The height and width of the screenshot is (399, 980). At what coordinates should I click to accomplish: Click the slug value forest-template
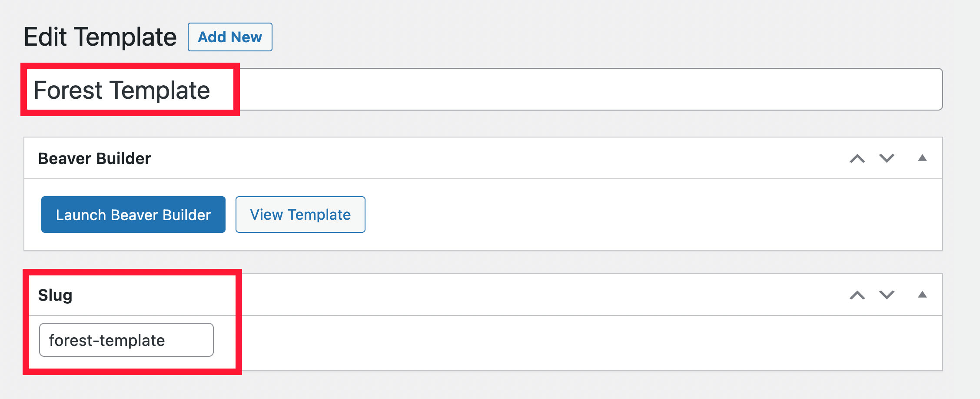click(x=107, y=340)
